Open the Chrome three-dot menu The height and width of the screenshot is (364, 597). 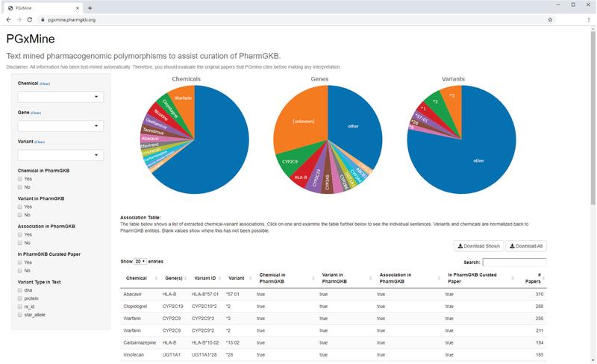click(x=589, y=20)
